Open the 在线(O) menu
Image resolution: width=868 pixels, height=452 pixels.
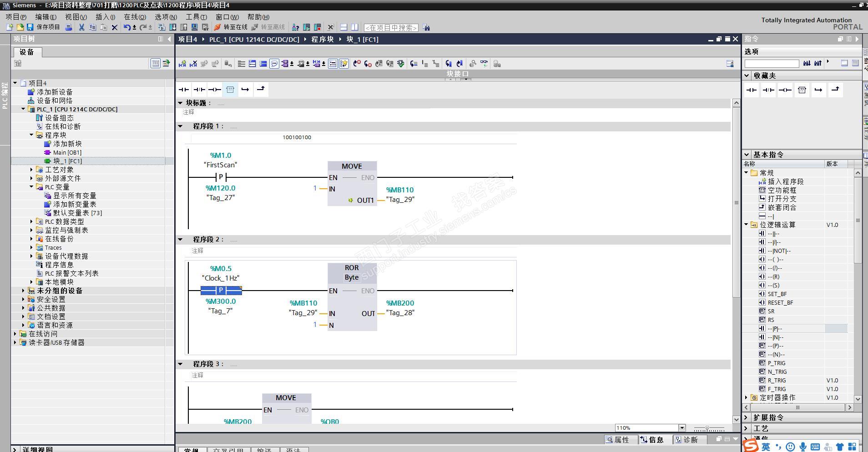(x=135, y=17)
